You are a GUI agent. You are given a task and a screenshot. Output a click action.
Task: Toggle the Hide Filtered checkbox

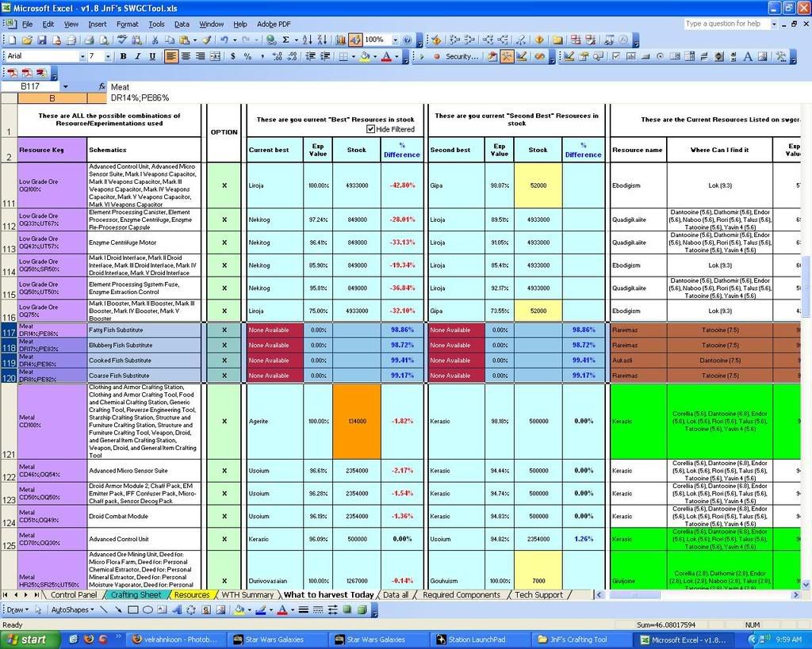(x=370, y=129)
